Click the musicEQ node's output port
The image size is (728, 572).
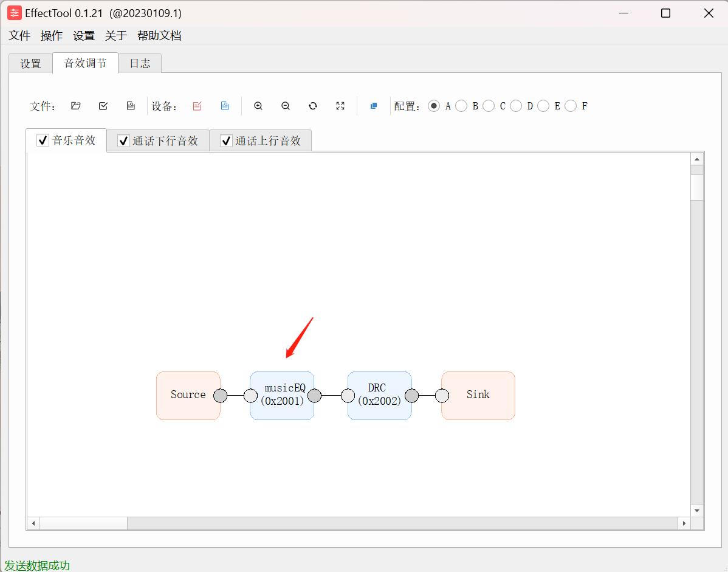[314, 396]
